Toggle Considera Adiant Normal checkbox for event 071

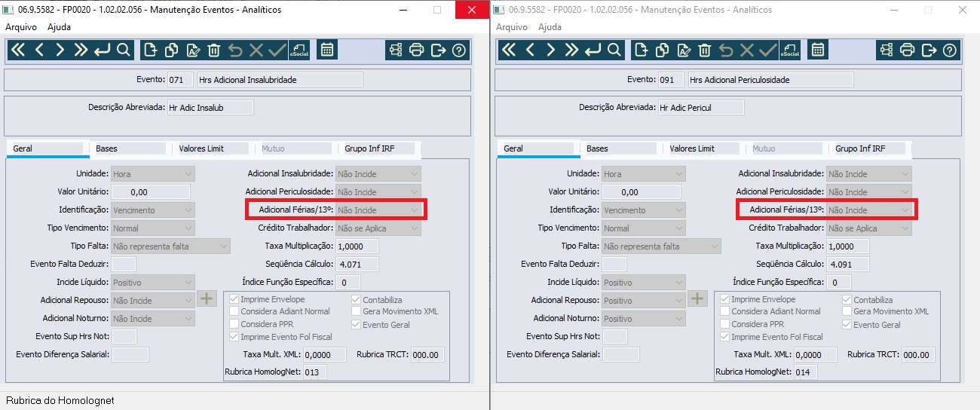pyautogui.click(x=234, y=311)
